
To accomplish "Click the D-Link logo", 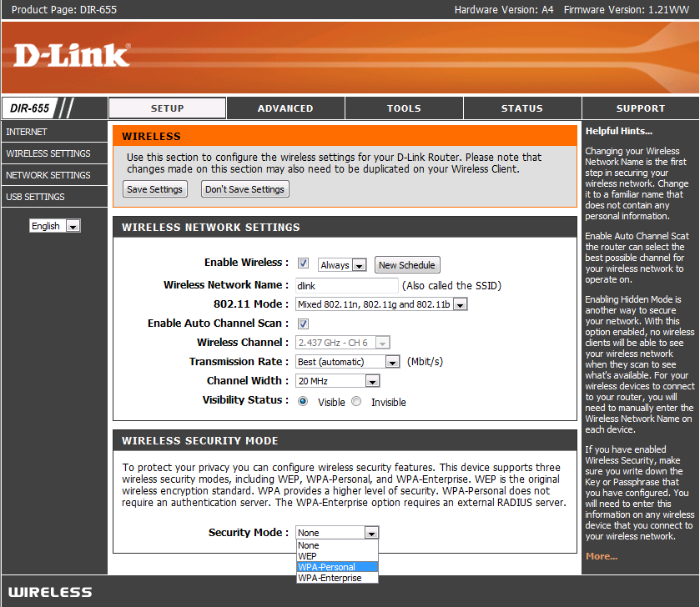I will click(72, 55).
